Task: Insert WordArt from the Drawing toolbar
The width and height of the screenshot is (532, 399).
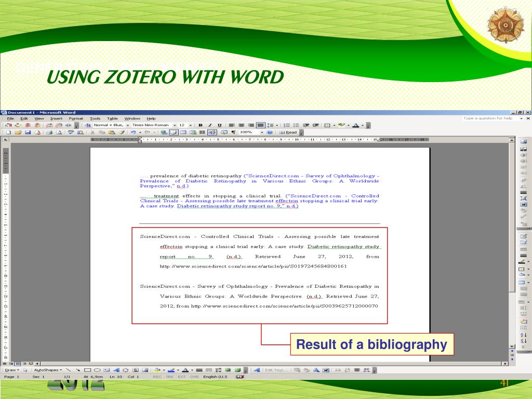Action: click(116, 370)
